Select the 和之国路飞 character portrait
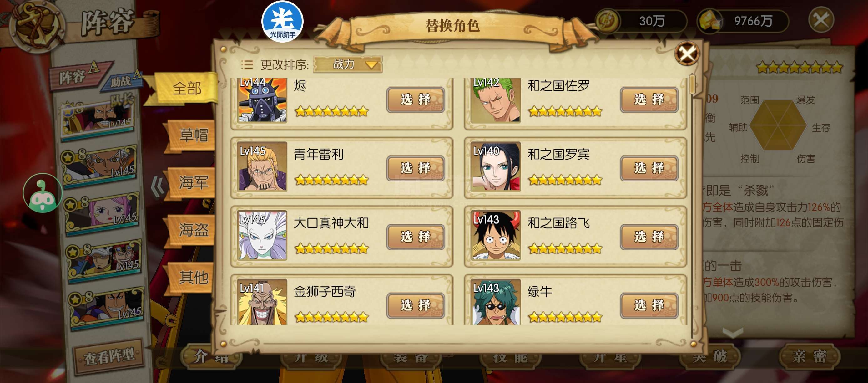868x383 pixels. pyautogui.click(x=496, y=235)
